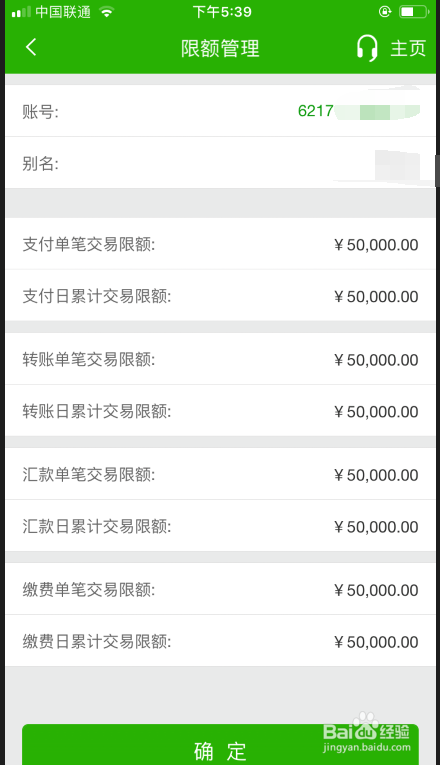Tap the cellular signal bars icon
Image resolution: width=440 pixels, height=765 pixels.
21,12
